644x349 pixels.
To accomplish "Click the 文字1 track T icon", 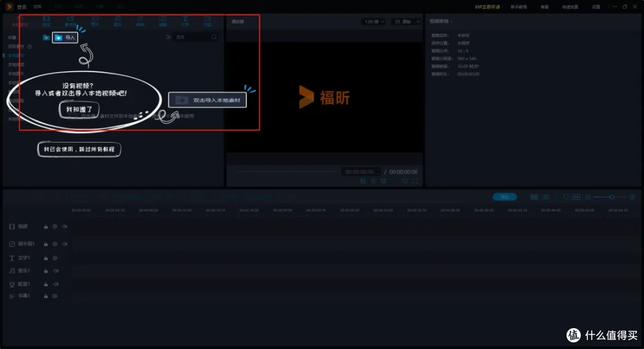I will (12, 258).
